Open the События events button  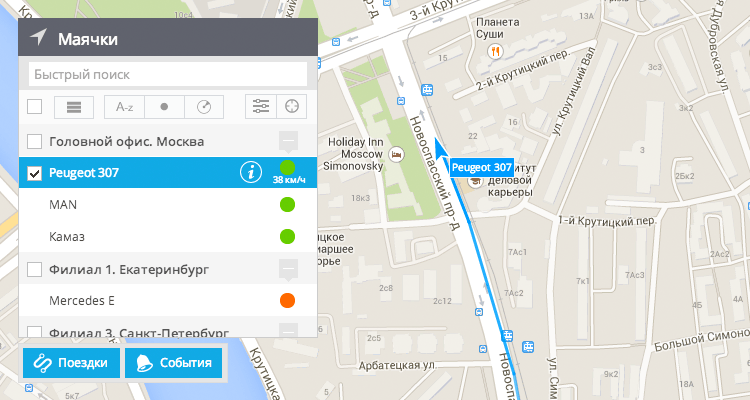point(174,363)
